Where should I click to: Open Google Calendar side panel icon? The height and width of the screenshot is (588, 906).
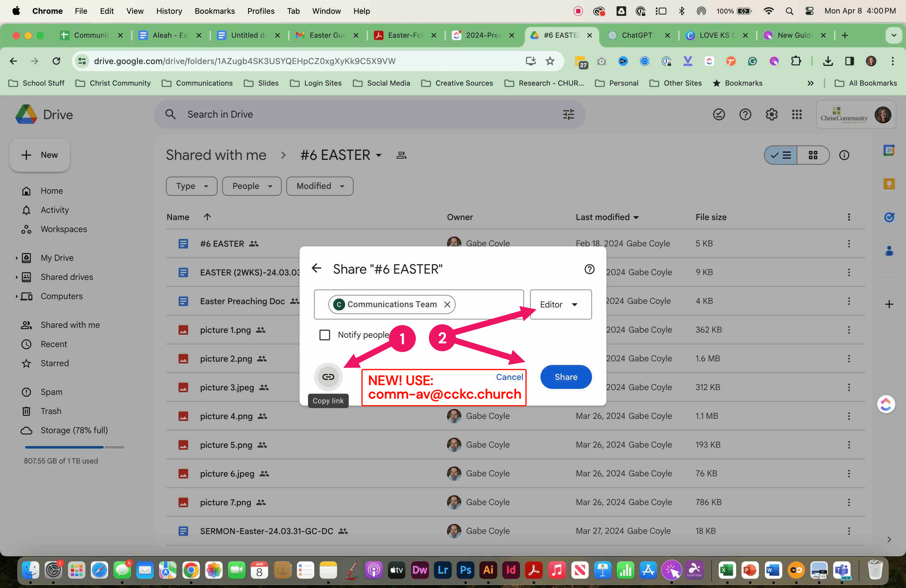(x=889, y=151)
